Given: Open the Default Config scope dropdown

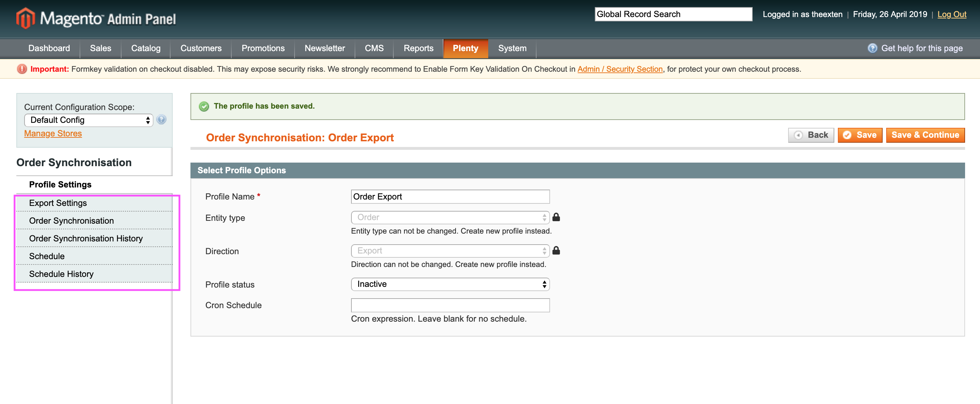Looking at the screenshot, I should [88, 120].
